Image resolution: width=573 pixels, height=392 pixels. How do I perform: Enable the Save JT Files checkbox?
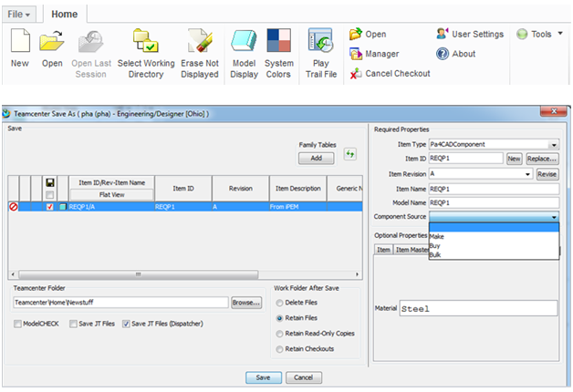point(73,324)
